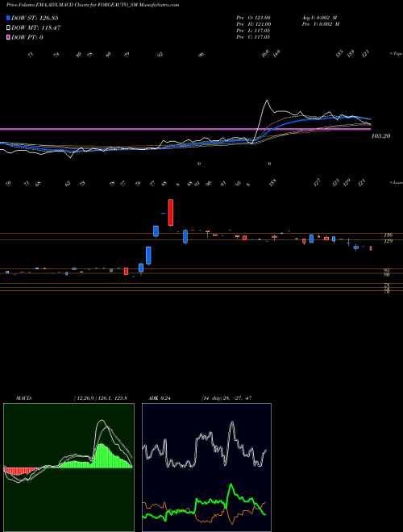Click the horizontal magenta DOW PT line
The height and width of the screenshot is (532, 403).
(x=185, y=129)
